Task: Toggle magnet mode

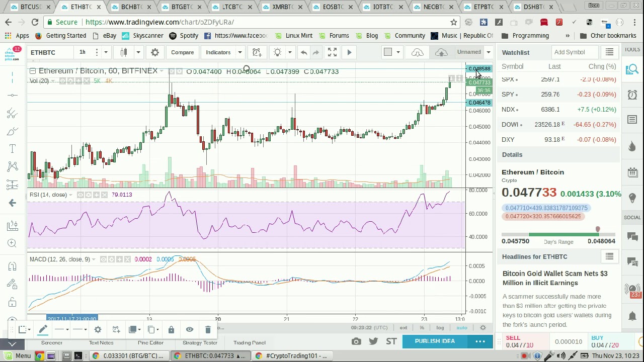Action: click(x=13, y=266)
